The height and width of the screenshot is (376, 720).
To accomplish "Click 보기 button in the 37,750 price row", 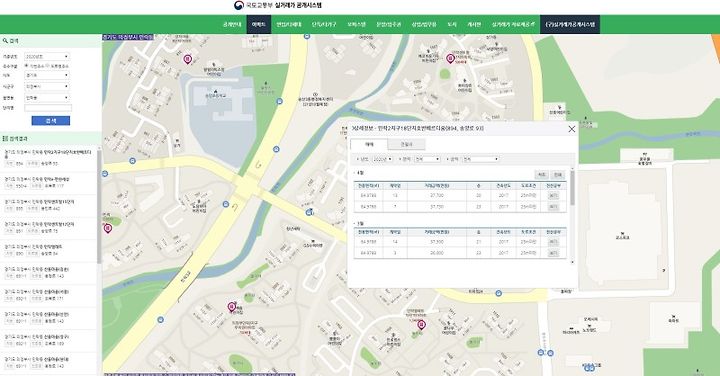I will click(x=553, y=207).
